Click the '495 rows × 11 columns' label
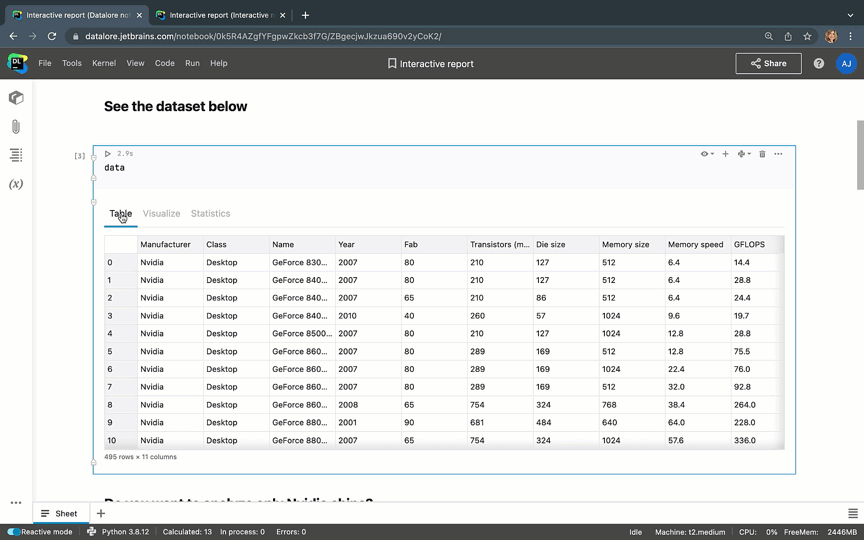Viewport: 864px width, 540px height. (141, 457)
